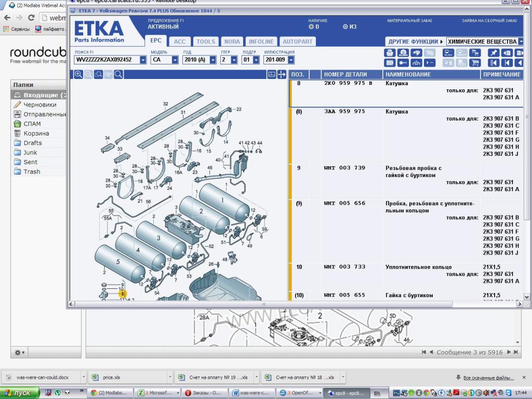Switch to the INFOLINE tab
This screenshot has width=532, height=399.
[261, 42]
